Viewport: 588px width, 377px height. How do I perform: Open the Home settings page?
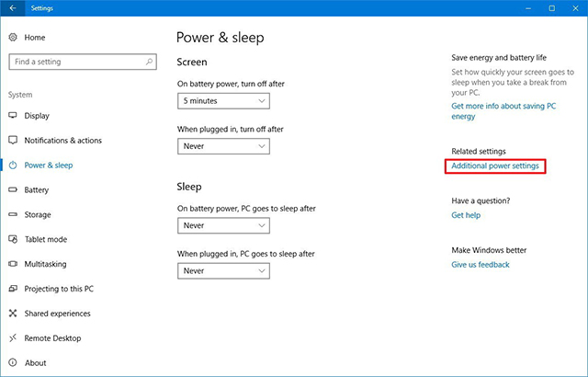[x=35, y=38]
